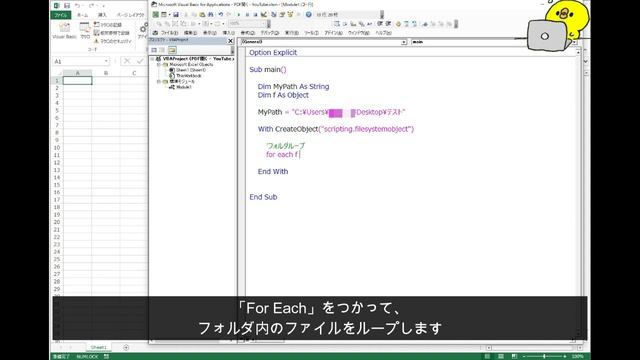Click View Object icon in Project Explorer

tap(162, 50)
